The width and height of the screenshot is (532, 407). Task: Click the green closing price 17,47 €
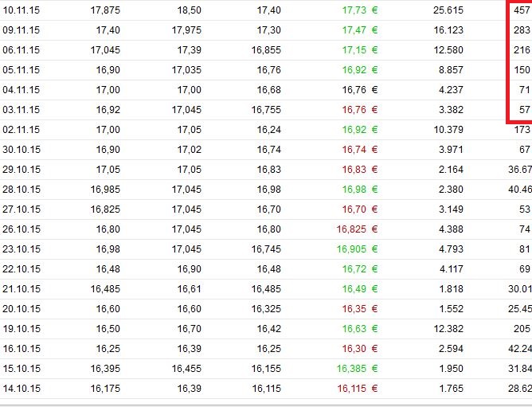[x=359, y=29]
